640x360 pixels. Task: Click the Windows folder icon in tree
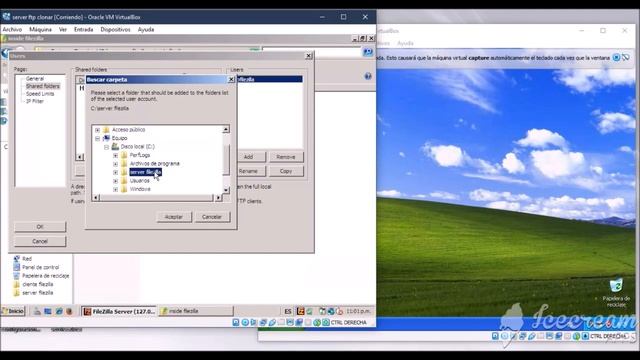coord(124,189)
